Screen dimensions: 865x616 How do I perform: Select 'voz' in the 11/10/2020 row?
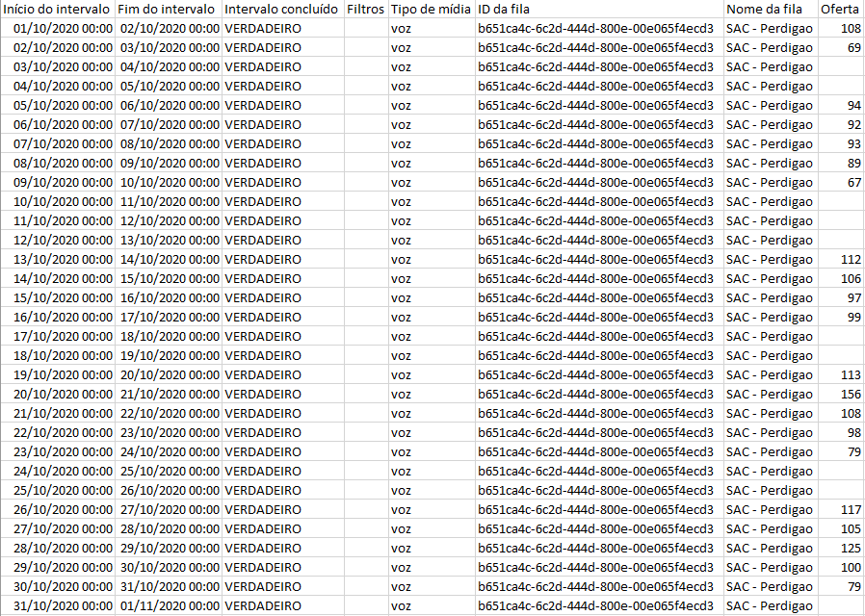click(x=432, y=221)
